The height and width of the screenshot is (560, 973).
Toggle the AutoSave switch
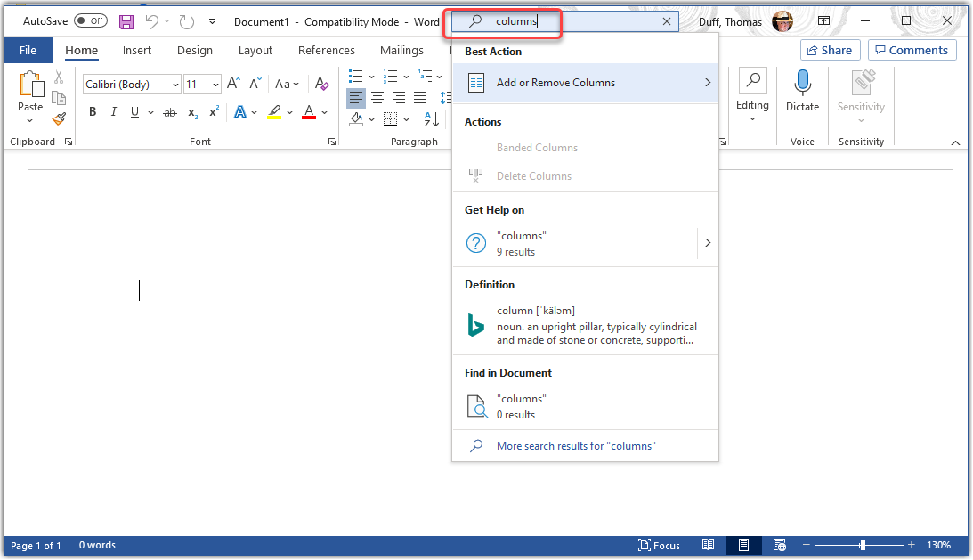(90, 21)
